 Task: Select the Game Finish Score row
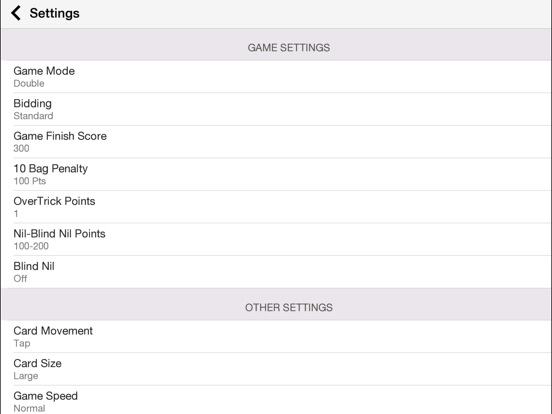click(276, 142)
